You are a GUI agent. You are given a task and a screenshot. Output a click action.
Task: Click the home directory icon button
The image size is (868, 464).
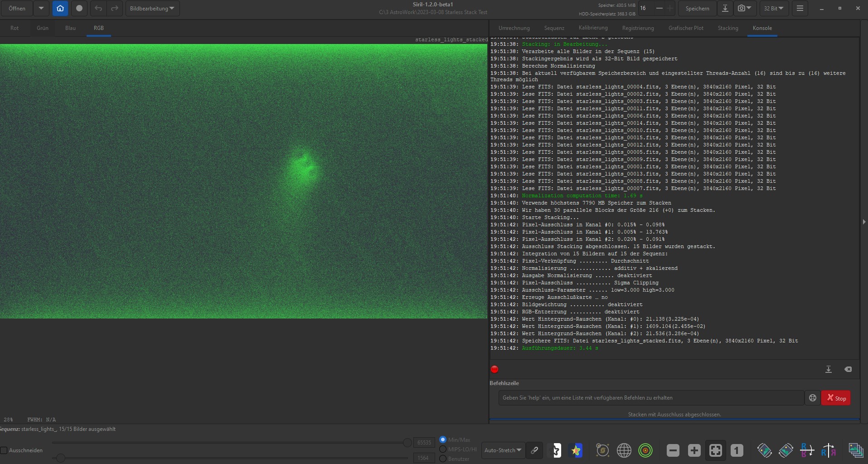[60, 8]
